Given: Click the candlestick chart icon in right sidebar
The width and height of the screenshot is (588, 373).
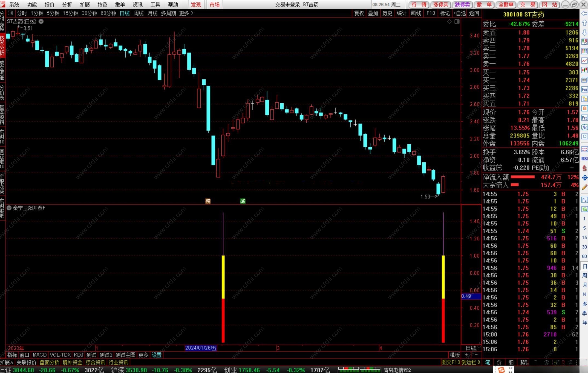Looking at the screenshot, I should click(x=584, y=70).
